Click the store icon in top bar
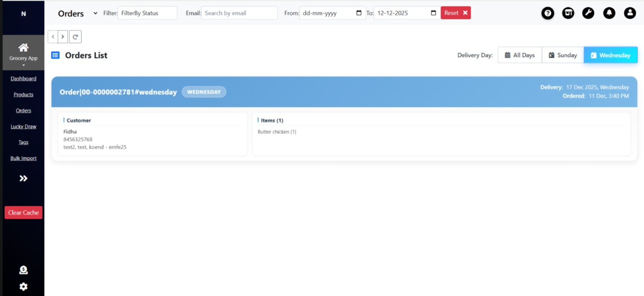Image resolution: width=644 pixels, height=296 pixels. point(568,13)
